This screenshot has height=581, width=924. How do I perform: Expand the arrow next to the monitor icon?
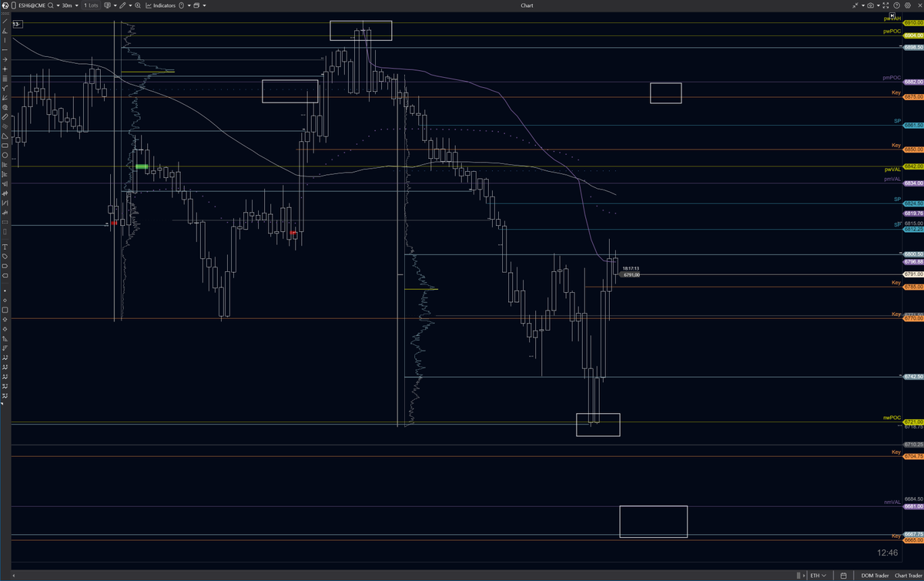tap(115, 5)
